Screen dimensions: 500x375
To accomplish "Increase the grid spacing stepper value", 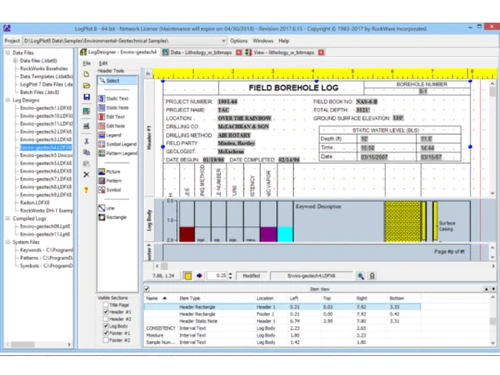I will click(x=230, y=274).
